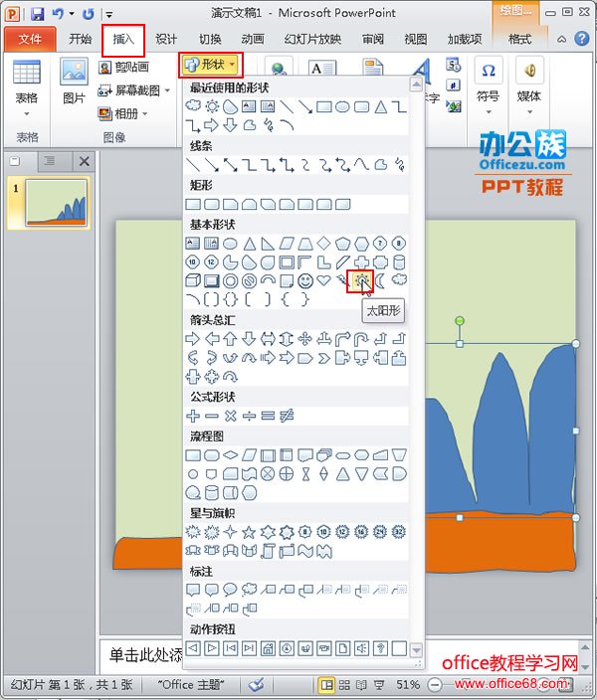
Task: Open the Review tab
Action: click(372, 40)
